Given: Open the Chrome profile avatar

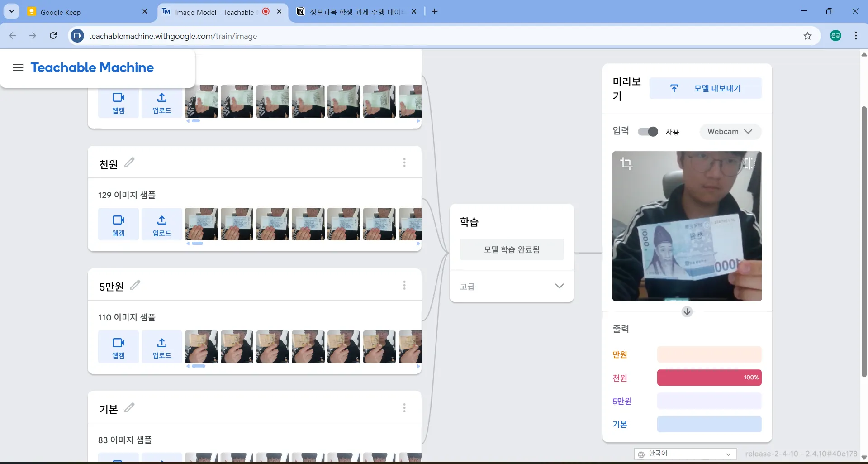Looking at the screenshot, I should [x=835, y=36].
